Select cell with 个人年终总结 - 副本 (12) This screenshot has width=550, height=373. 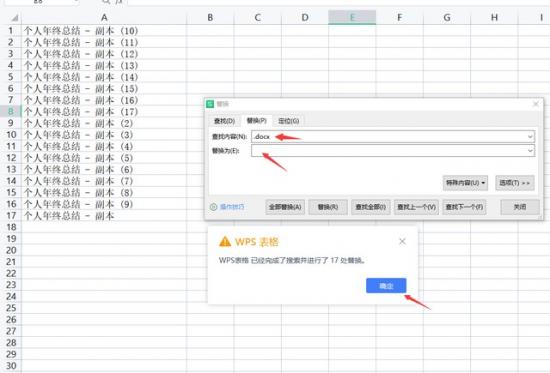[x=104, y=54]
